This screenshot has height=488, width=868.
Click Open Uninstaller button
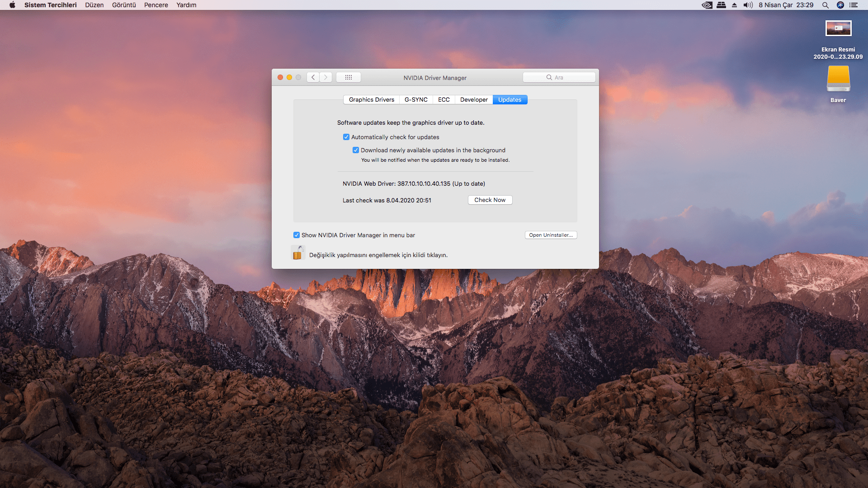pyautogui.click(x=551, y=235)
